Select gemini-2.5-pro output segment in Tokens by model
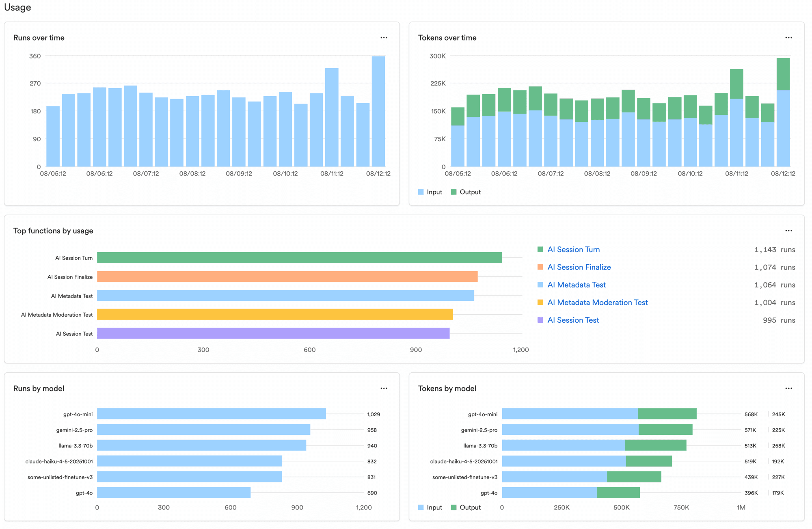This screenshot has width=812, height=529. pyautogui.click(x=665, y=430)
